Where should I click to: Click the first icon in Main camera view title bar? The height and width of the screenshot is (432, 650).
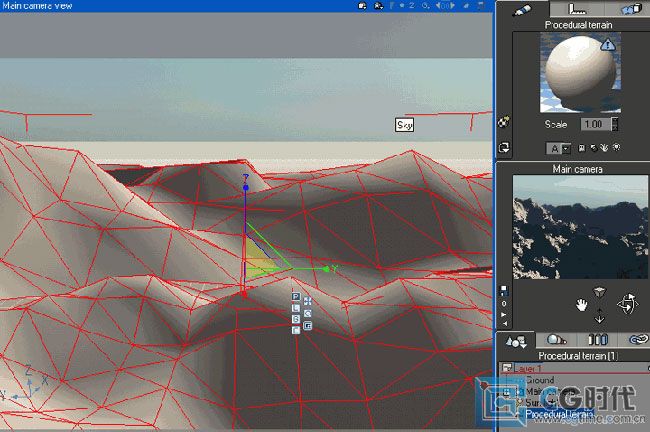pyautogui.click(x=362, y=6)
